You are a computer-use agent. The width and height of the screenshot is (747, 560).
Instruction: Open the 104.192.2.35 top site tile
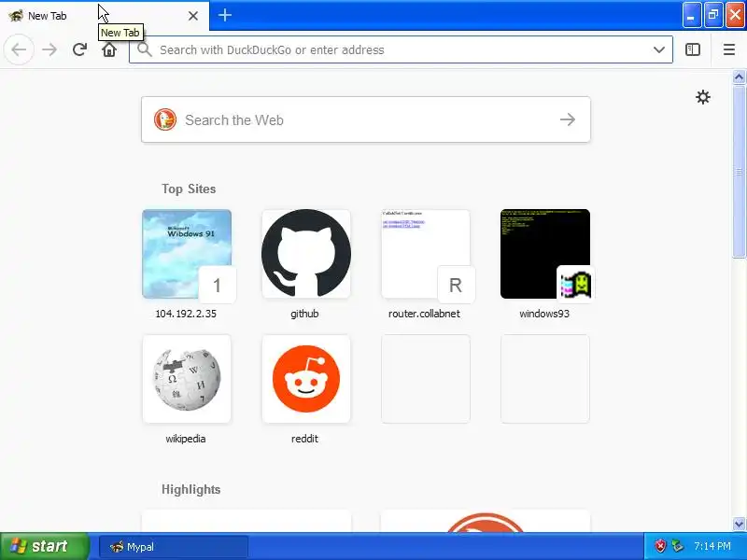(x=187, y=254)
